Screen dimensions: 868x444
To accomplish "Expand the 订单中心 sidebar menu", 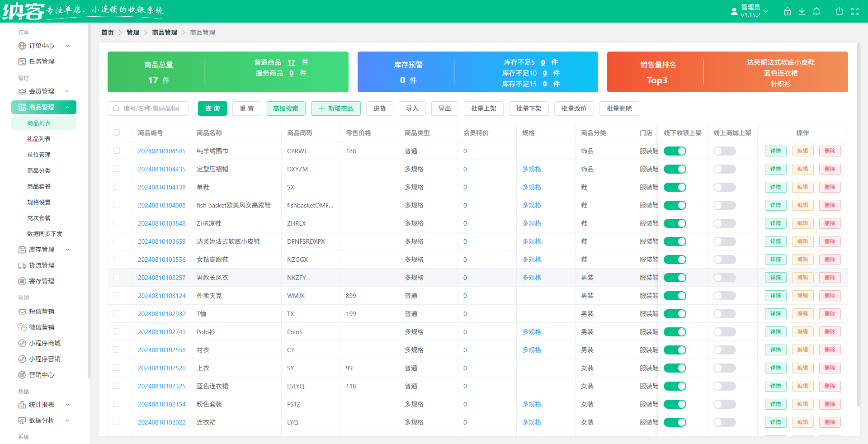I will coord(43,46).
